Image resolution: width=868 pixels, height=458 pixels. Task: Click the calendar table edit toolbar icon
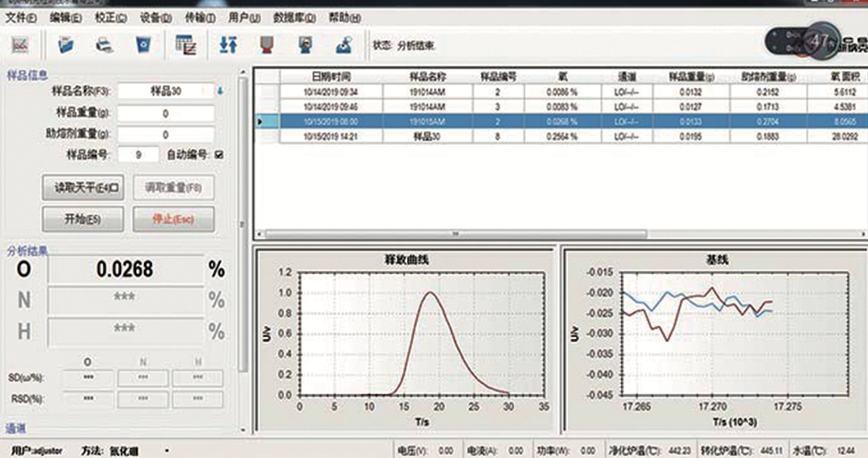[185, 45]
